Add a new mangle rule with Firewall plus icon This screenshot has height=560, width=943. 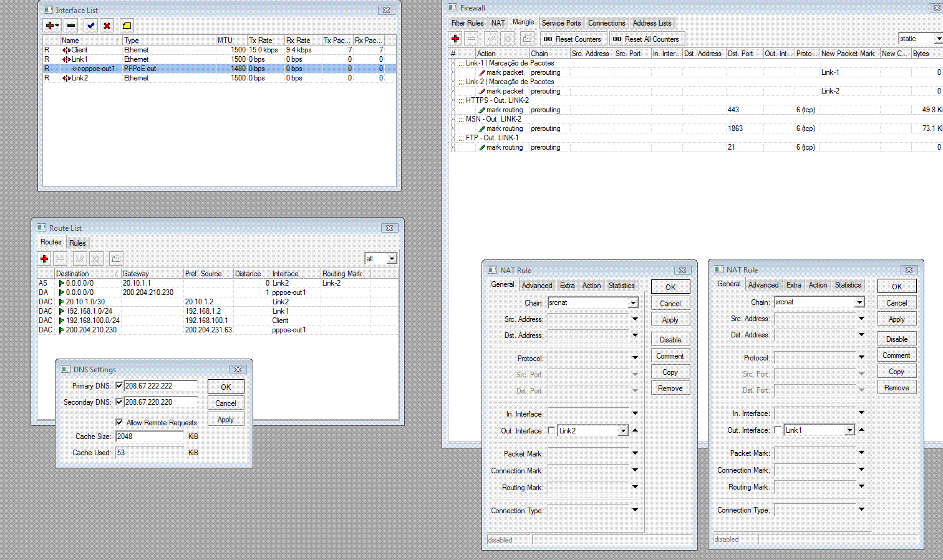pyautogui.click(x=455, y=39)
